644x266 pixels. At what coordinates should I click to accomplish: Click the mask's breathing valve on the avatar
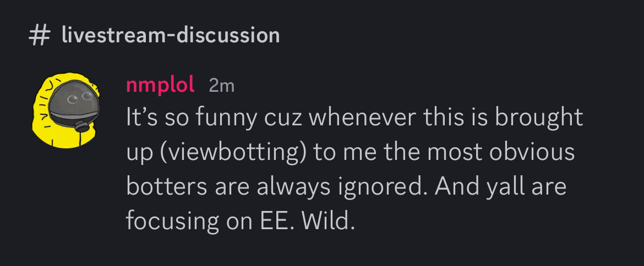(x=81, y=125)
